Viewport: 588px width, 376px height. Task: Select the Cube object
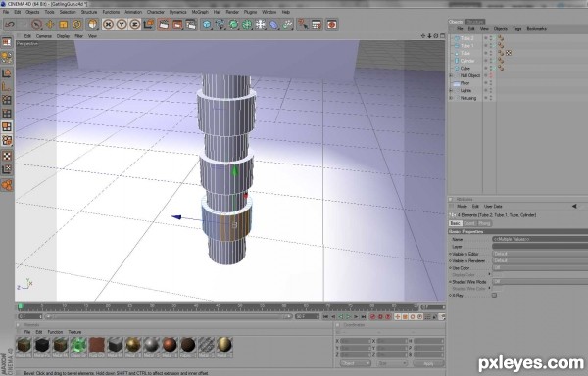465,69
